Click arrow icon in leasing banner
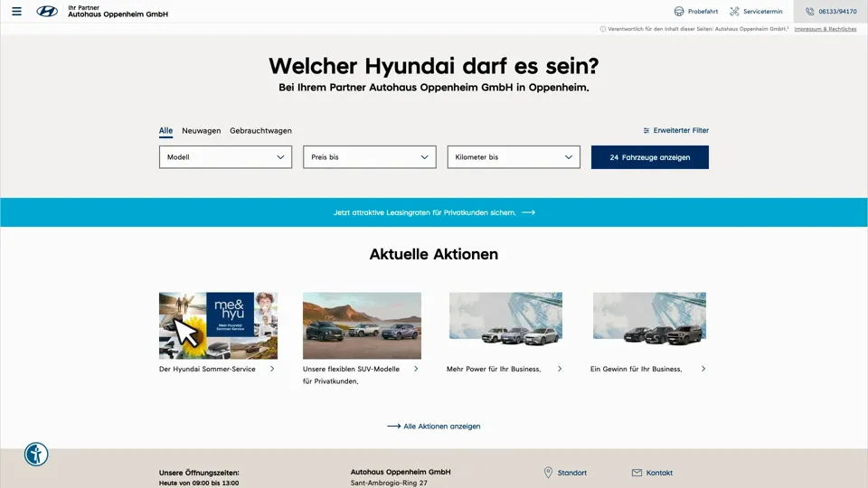This screenshot has width=868, height=488. point(528,212)
